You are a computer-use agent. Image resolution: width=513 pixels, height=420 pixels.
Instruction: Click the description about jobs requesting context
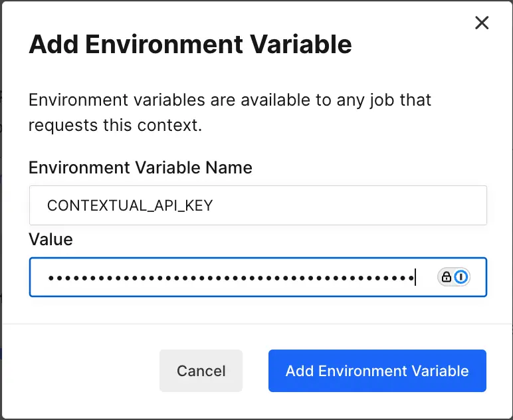tap(229, 112)
